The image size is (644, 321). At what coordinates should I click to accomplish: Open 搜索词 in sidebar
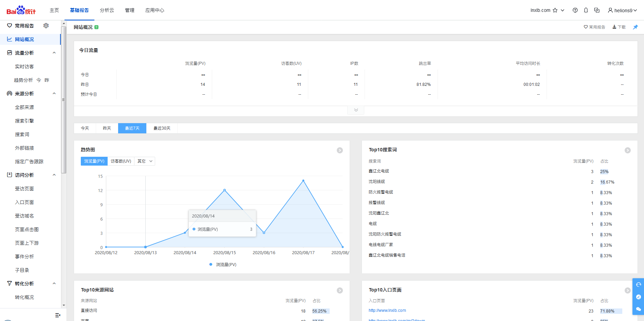click(22, 134)
